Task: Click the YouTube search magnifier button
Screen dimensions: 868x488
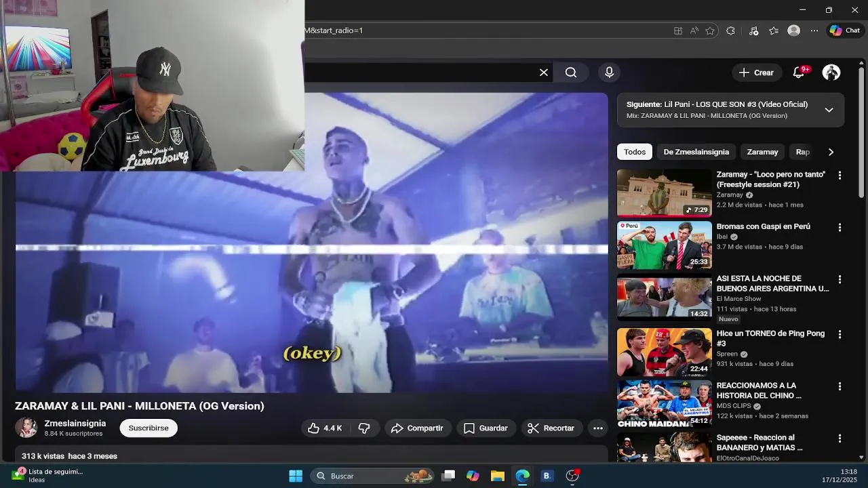Action: point(571,73)
